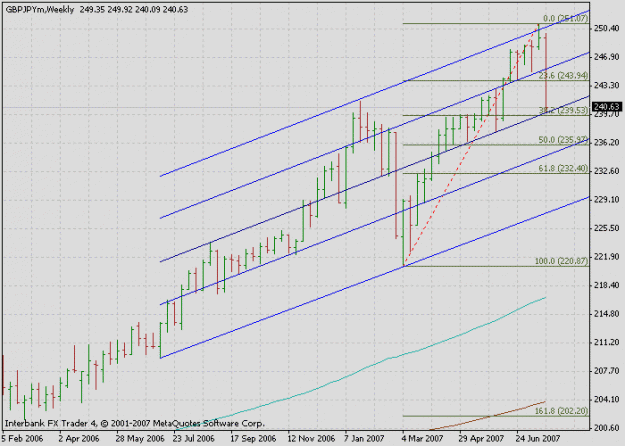
Task: Select the 17 Sep 2006 time axis label
Action: (x=254, y=439)
